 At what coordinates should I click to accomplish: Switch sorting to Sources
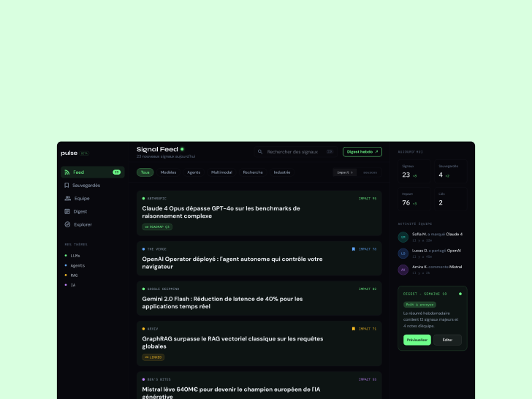tap(370, 172)
